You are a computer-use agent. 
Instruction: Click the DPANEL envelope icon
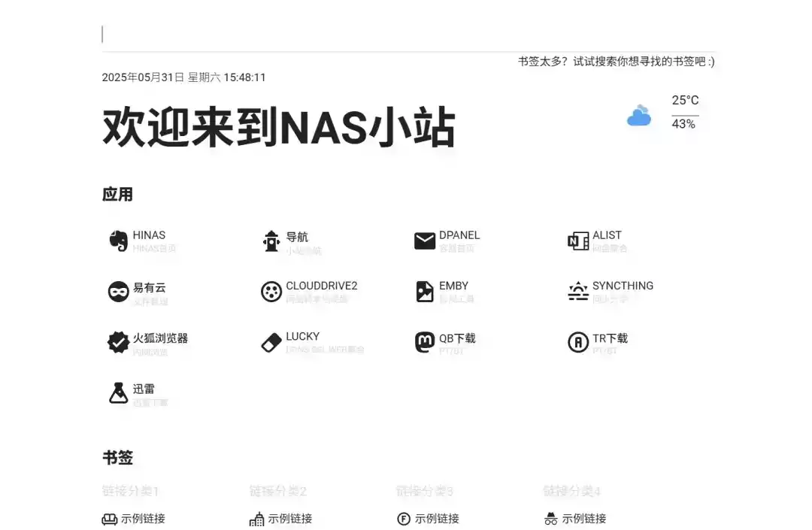pyautogui.click(x=425, y=241)
